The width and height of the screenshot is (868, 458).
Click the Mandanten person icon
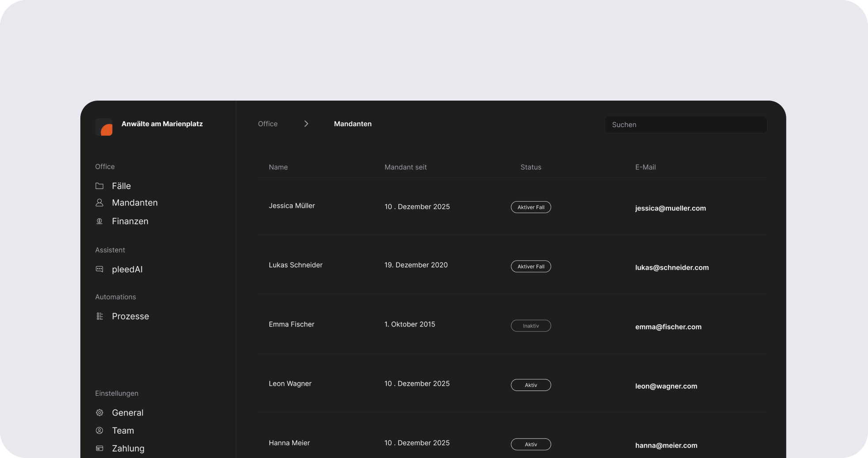tap(99, 203)
